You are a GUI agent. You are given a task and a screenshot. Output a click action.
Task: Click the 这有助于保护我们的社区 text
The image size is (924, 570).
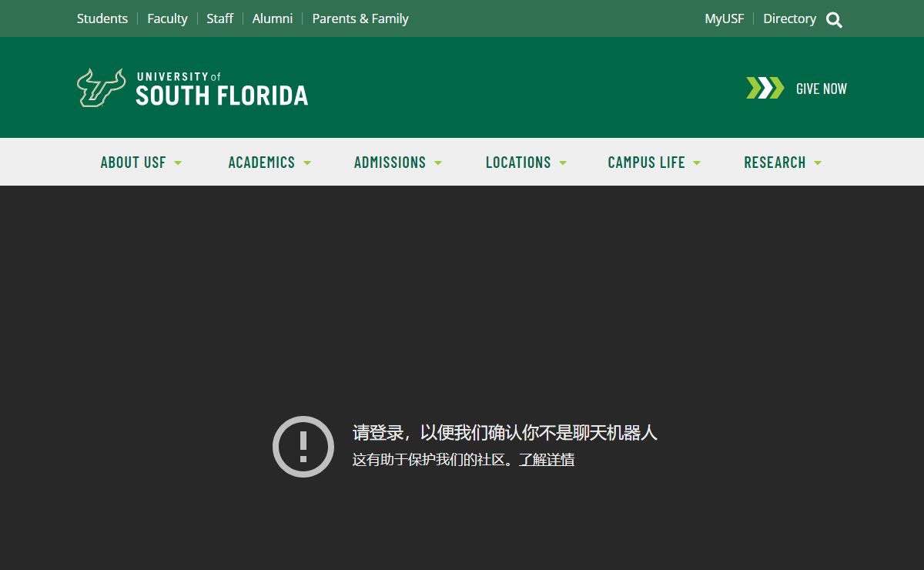click(432, 460)
